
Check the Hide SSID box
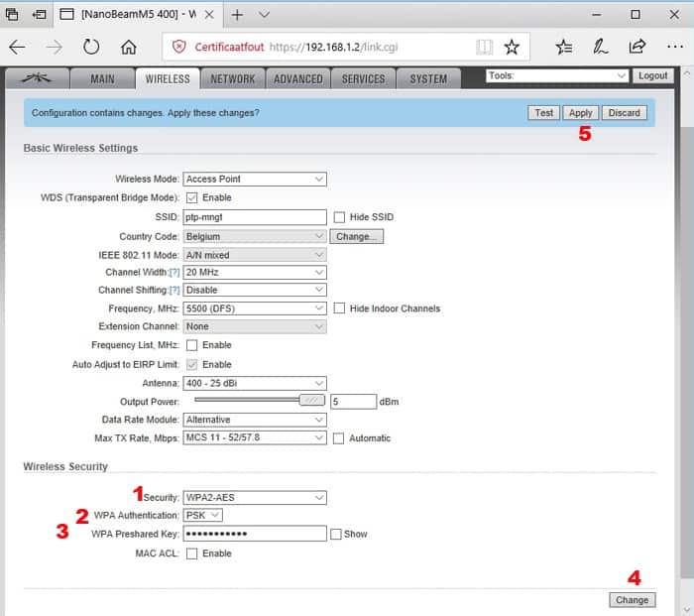pyautogui.click(x=339, y=217)
